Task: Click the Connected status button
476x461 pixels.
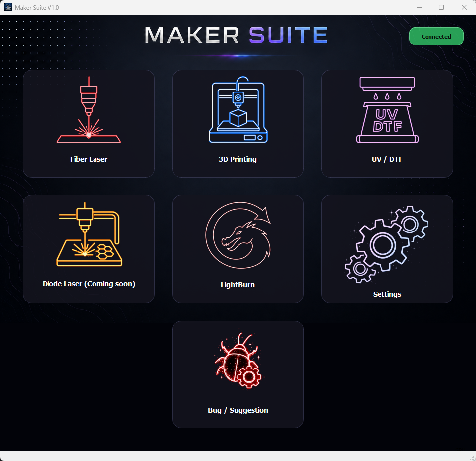Action: pyautogui.click(x=436, y=37)
